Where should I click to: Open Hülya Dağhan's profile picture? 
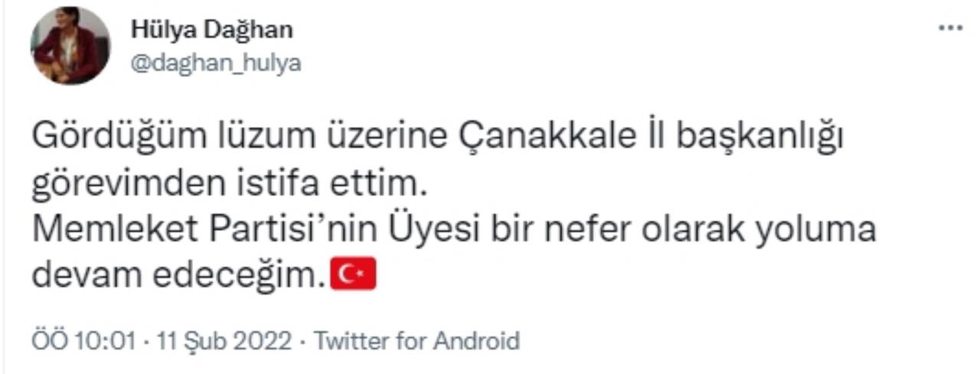pyautogui.click(x=70, y=46)
